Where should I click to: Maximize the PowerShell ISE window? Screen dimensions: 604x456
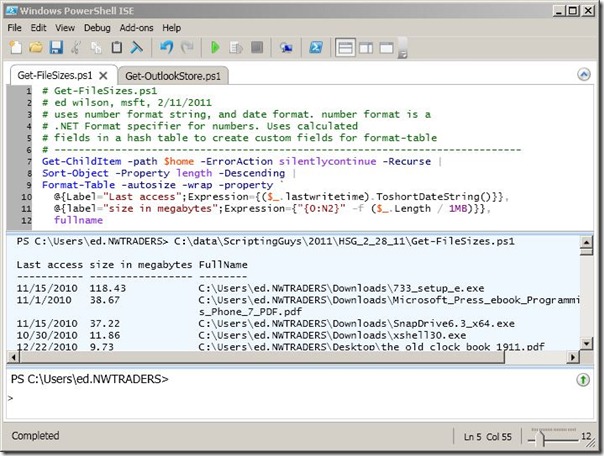[573, 11]
